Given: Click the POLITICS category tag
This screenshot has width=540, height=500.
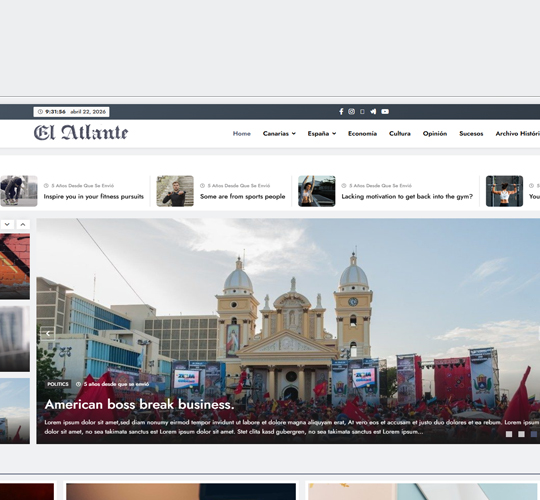Looking at the screenshot, I should coord(58,384).
